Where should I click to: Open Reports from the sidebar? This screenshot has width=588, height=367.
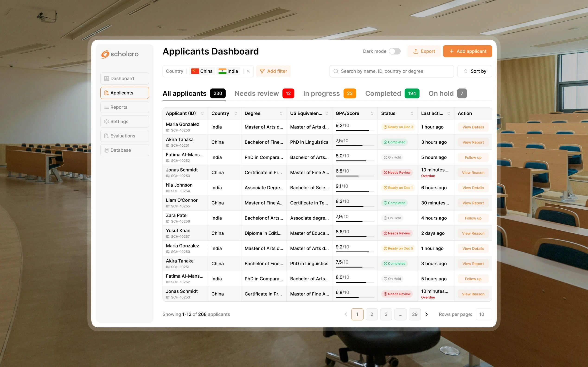coord(125,107)
